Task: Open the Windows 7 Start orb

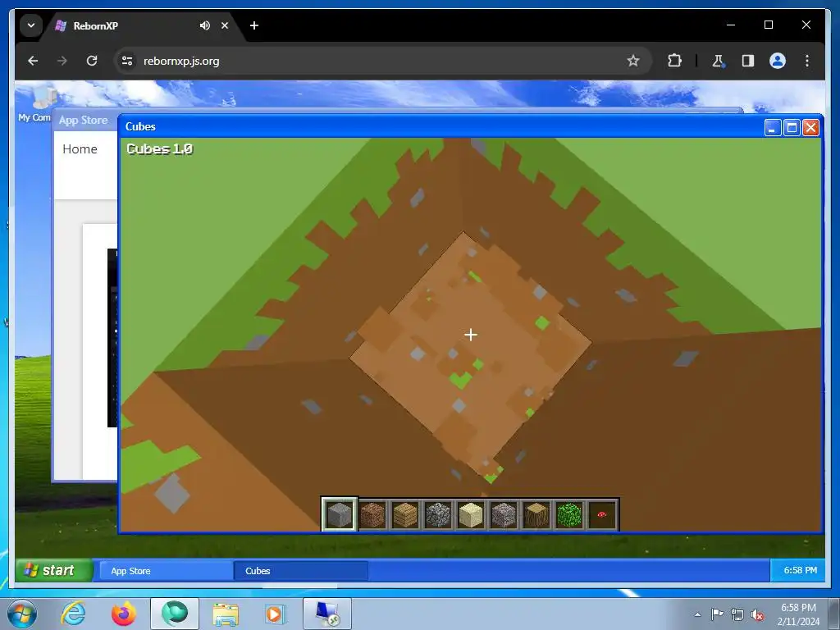Action: (22, 614)
